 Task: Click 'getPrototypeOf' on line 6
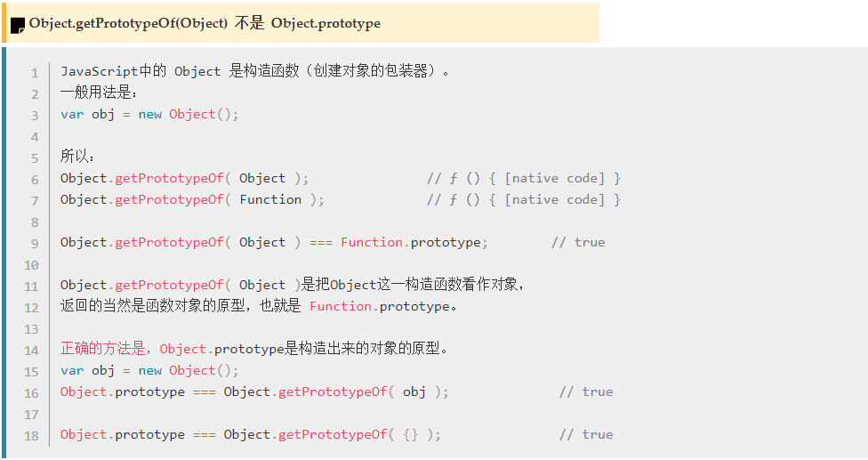169,178
